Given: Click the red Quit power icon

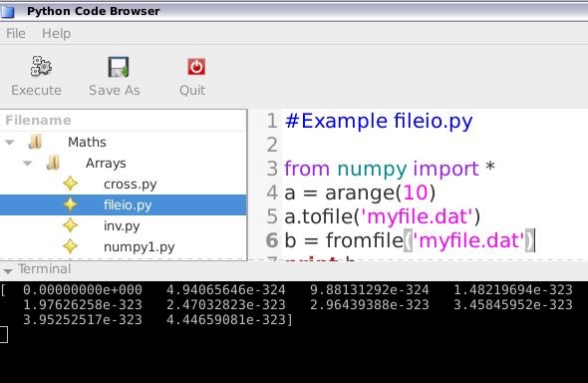Looking at the screenshot, I should (196, 67).
